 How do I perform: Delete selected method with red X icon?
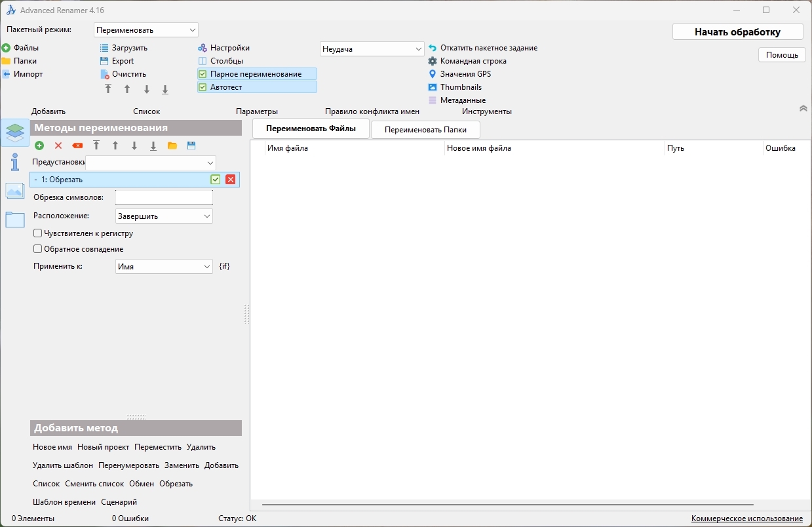(58, 146)
